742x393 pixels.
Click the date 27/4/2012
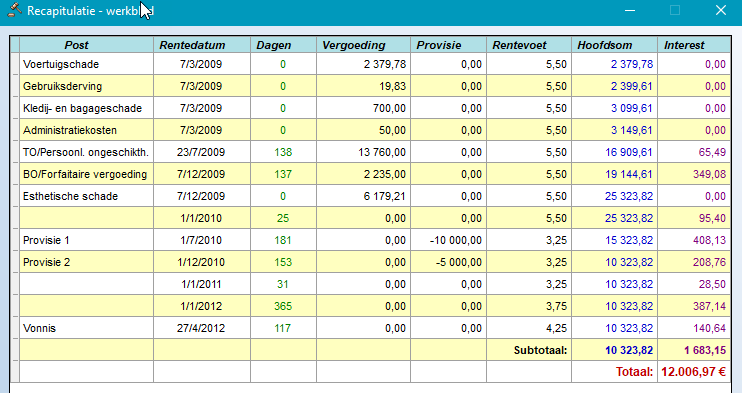point(201,328)
